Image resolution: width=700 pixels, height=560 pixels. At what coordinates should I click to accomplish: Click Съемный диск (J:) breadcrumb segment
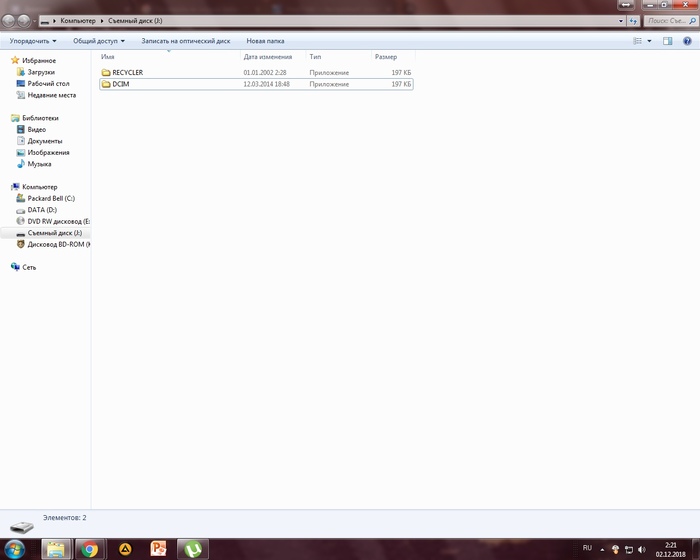point(135,21)
